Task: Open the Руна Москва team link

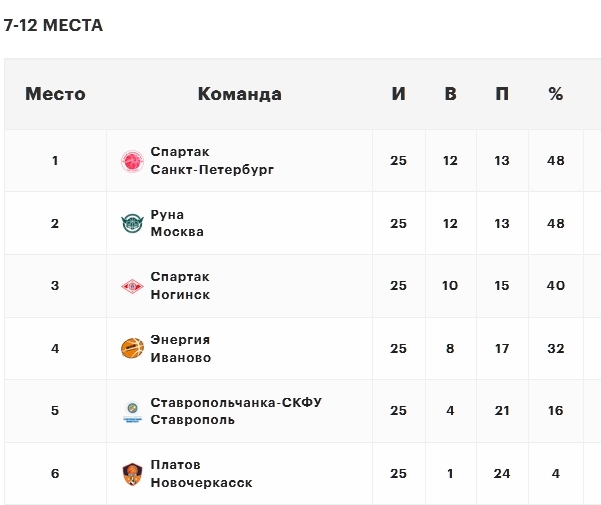Action: 177,224
